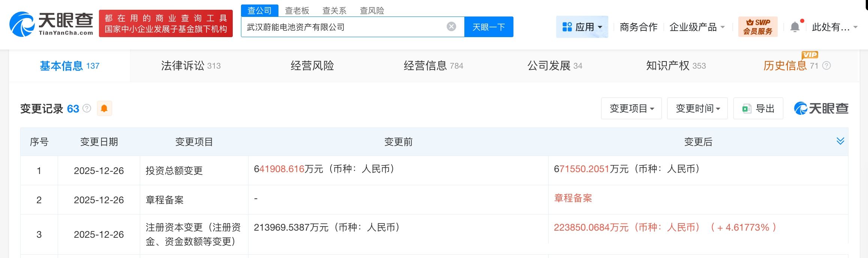868x258 pixels.
Task: Click help icon next to 变更记录 63
Action: (x=87, y=109)
